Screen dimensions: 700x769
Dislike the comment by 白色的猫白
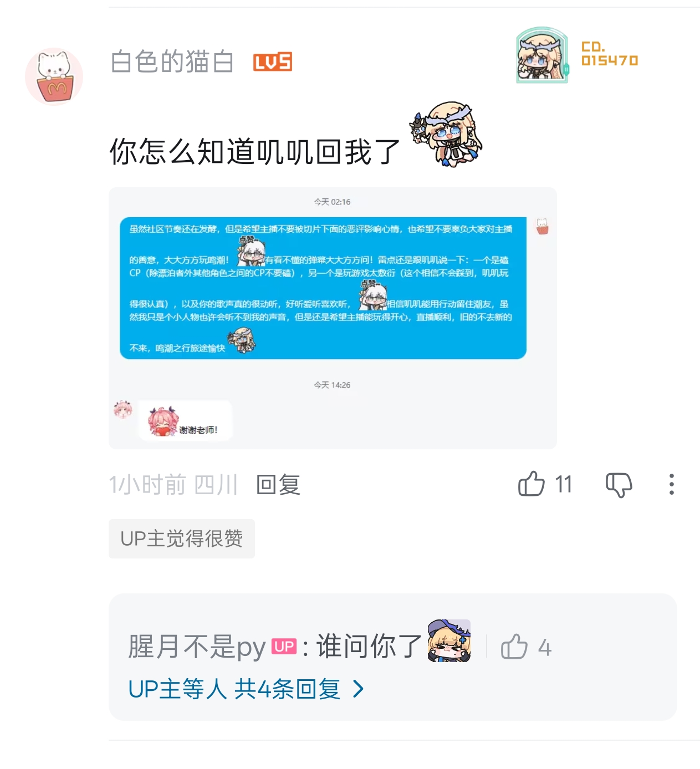[x=619, y=485]
